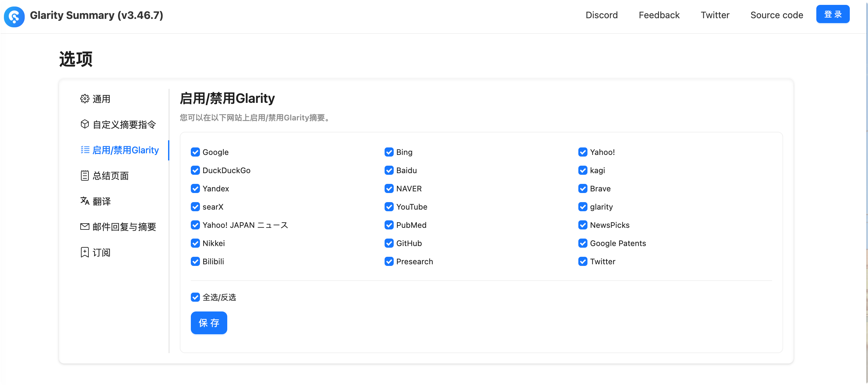Open the 订阅 section
868x386 pixels.
(101, 252)
